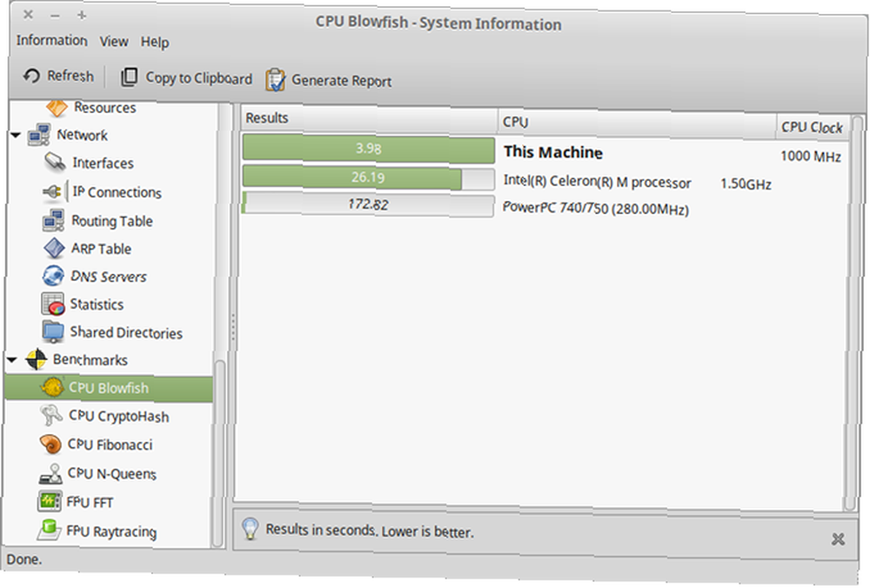Viewport: 870px width, 588px height.
Task: Open the Information menu
Action: point(51,41)
